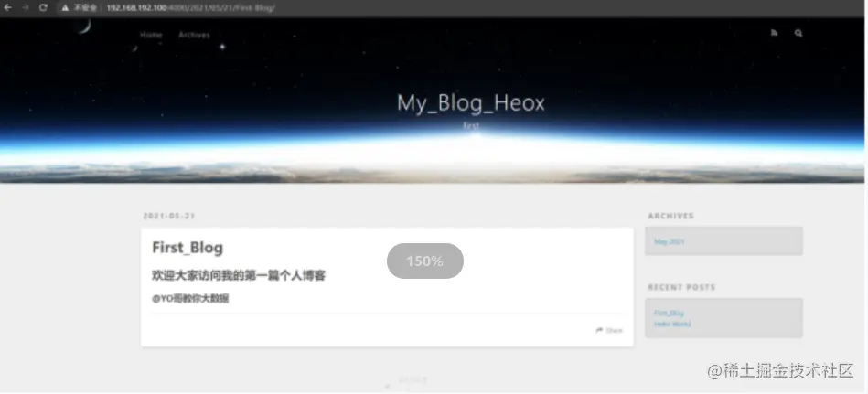The height and width of the screenshot is (394, 868).
Task: Click the 'first' subtitle under blog title
Action: coord(471,125)
